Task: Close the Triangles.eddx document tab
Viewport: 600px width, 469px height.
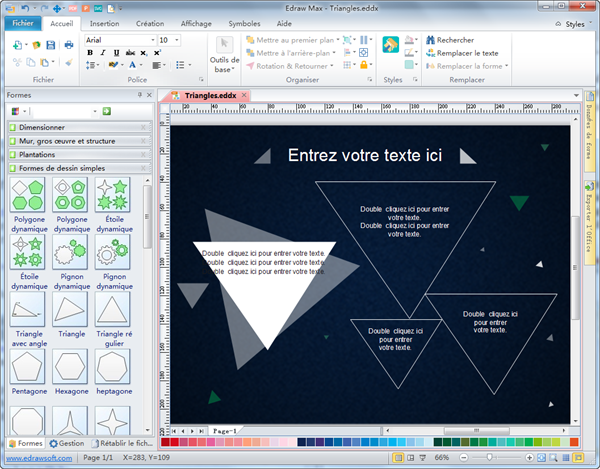Action: point(244,95)
